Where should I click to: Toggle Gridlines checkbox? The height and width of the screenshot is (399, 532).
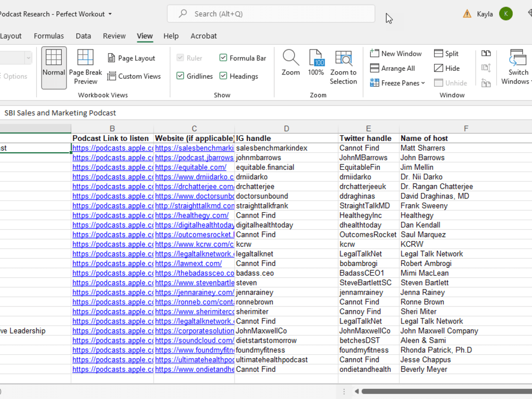pyautogui.click(x=180, y=76)
